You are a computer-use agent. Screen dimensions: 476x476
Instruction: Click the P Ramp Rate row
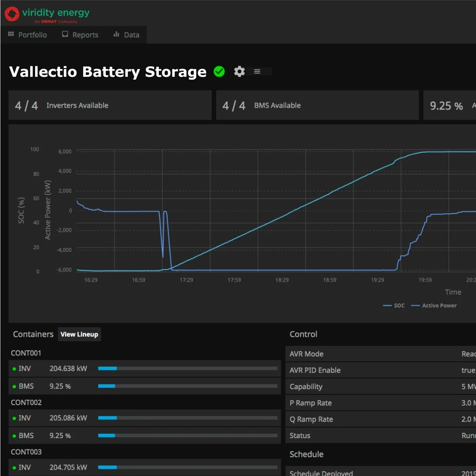[x=381, y=403]
